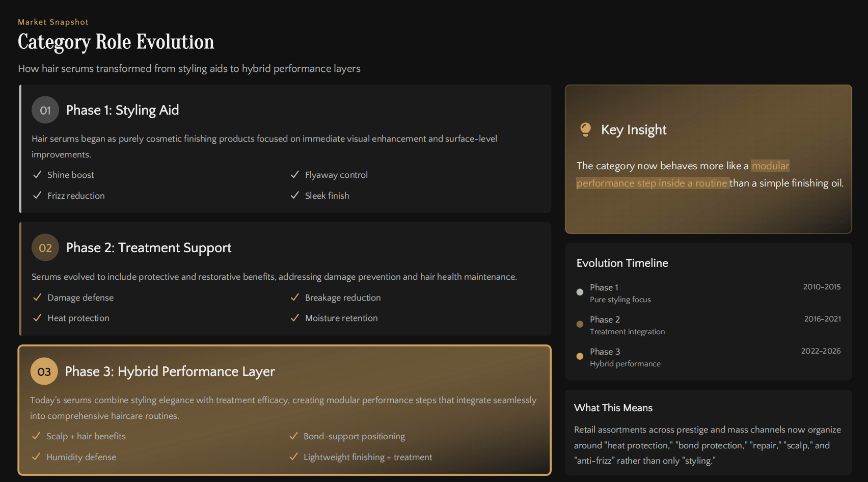Click the checkmark beside Shine boost
The width and height of the screenshot is (868, 482).
point(37,175)
